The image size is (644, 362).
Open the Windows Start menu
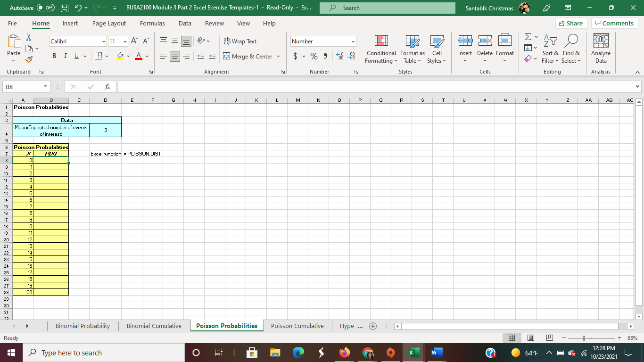11,353
